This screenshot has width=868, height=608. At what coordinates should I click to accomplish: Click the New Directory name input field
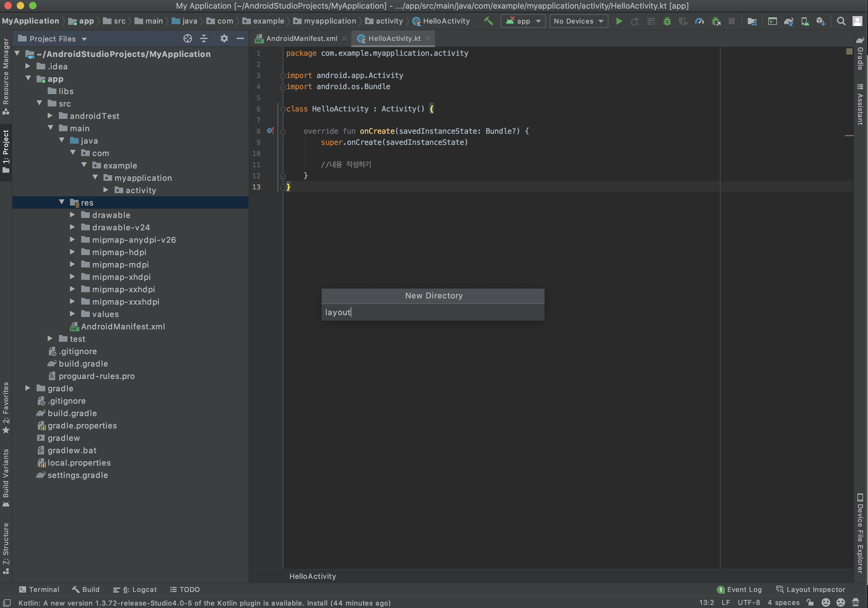click(x=432, y=312)
